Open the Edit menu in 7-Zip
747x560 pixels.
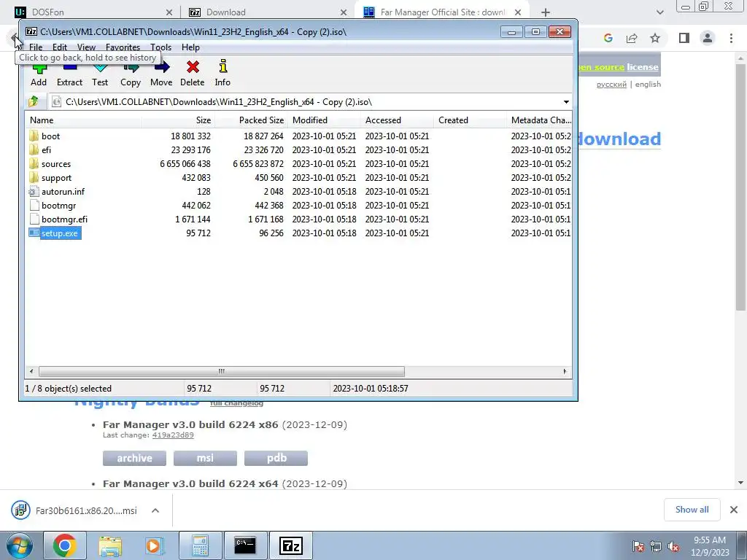60,47
